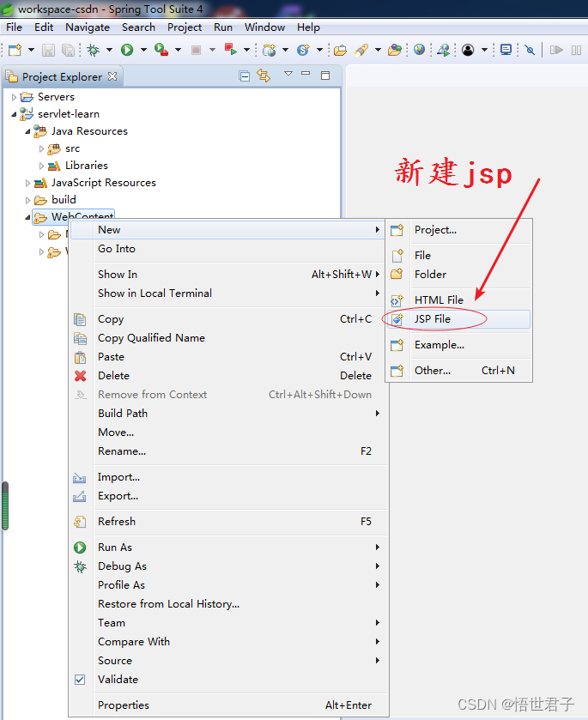This screenshot has height=720, width=588.
Task: Open dropdown arrow next to New wizard icon
Action: coord(31,50)
